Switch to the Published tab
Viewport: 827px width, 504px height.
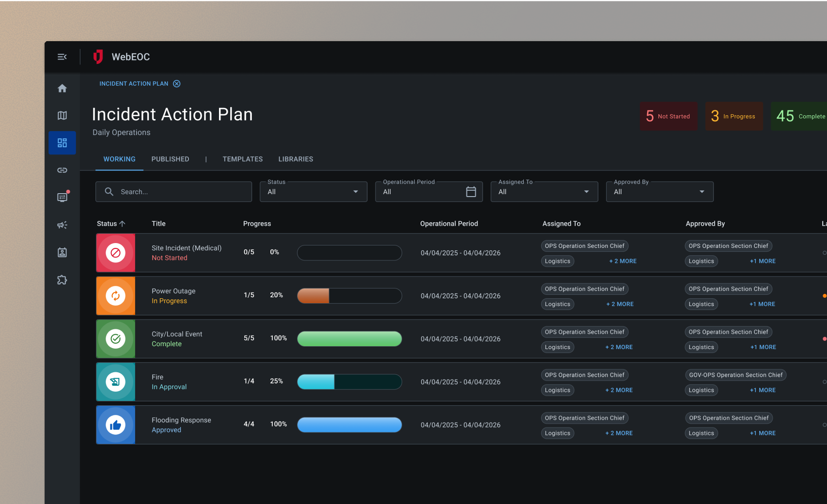(170, 159)
